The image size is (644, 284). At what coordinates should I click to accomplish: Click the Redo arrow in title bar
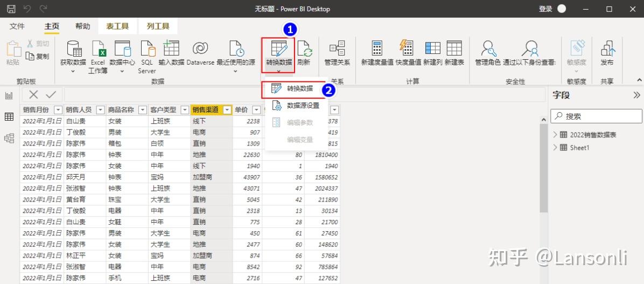pos(43,9)
